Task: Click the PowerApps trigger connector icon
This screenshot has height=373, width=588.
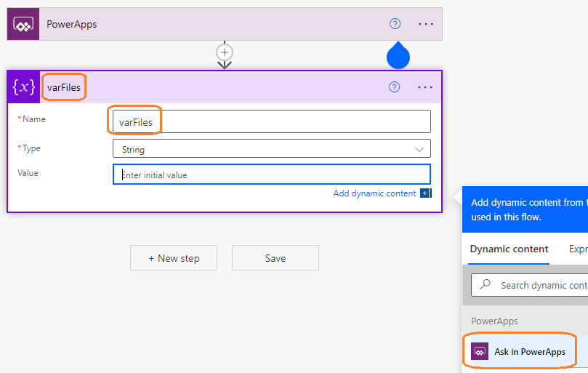Action: [23, 24]
